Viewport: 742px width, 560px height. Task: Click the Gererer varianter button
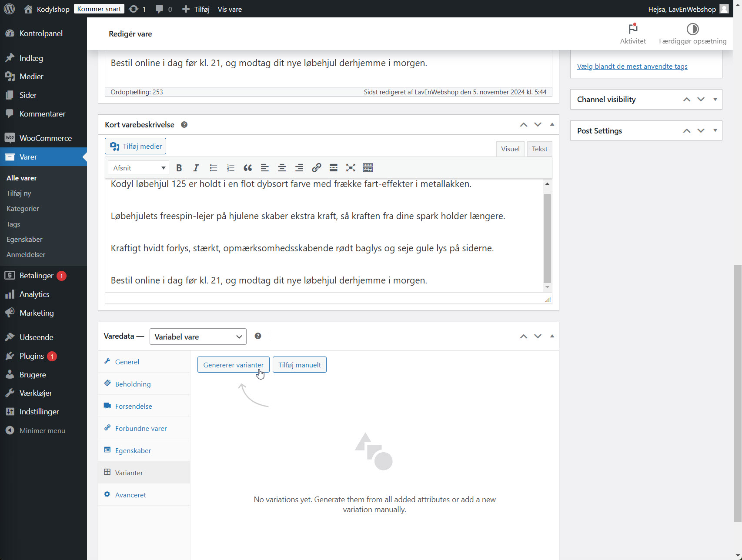(233, 364)
